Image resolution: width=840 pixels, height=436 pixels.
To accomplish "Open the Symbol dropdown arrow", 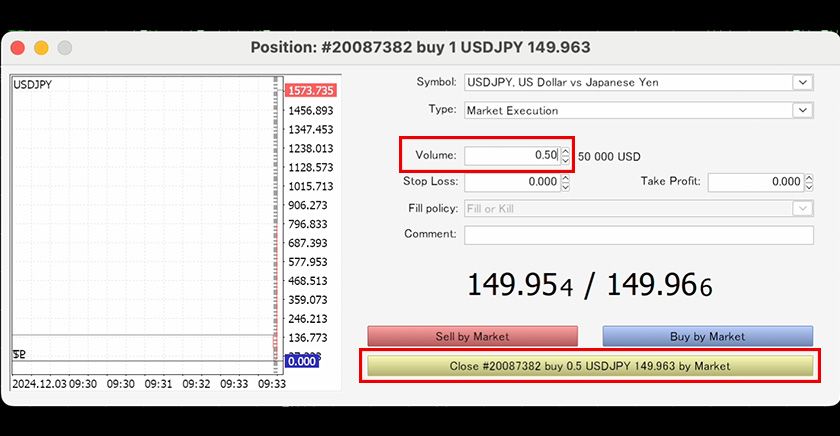I will click(802, 82).
